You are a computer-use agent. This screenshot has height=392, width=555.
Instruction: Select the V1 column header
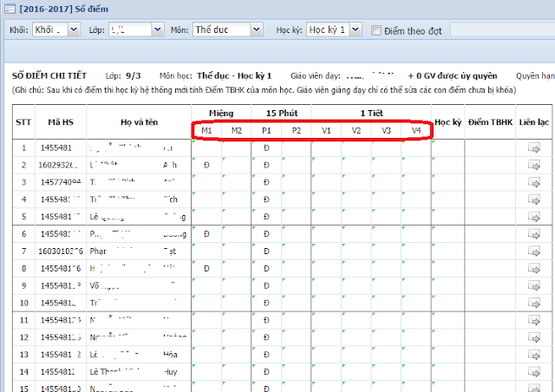coord(326,131)
